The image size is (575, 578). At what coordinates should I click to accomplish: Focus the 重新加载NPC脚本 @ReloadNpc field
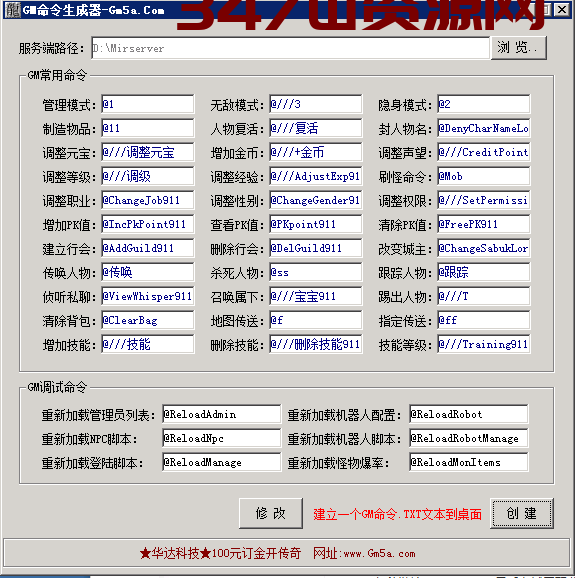(222, 438)
